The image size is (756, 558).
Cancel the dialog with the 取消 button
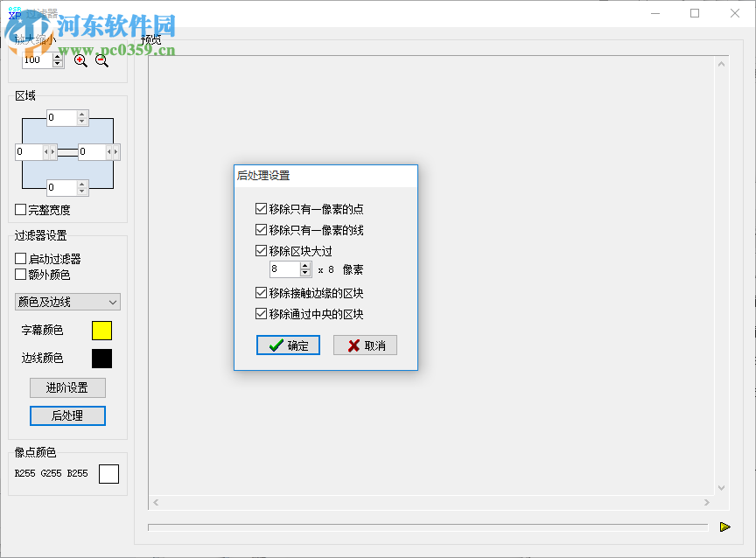coord(365,345)
